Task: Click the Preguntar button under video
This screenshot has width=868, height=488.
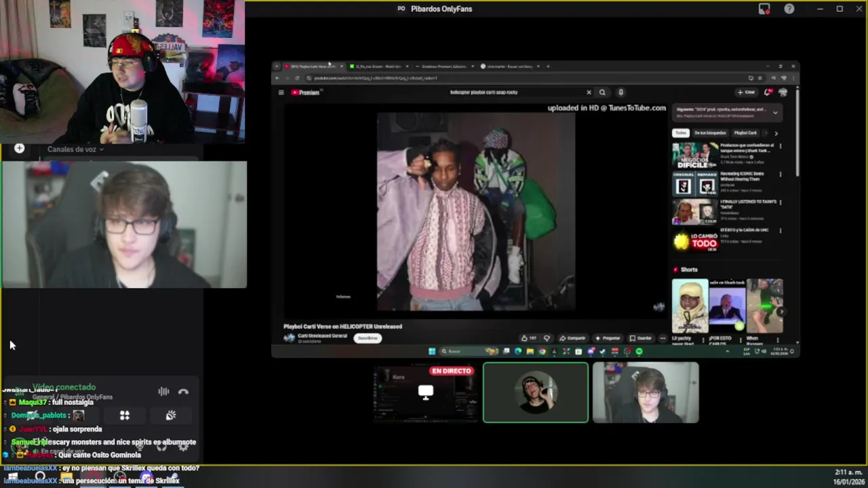Action: click(x=608, y=338)
